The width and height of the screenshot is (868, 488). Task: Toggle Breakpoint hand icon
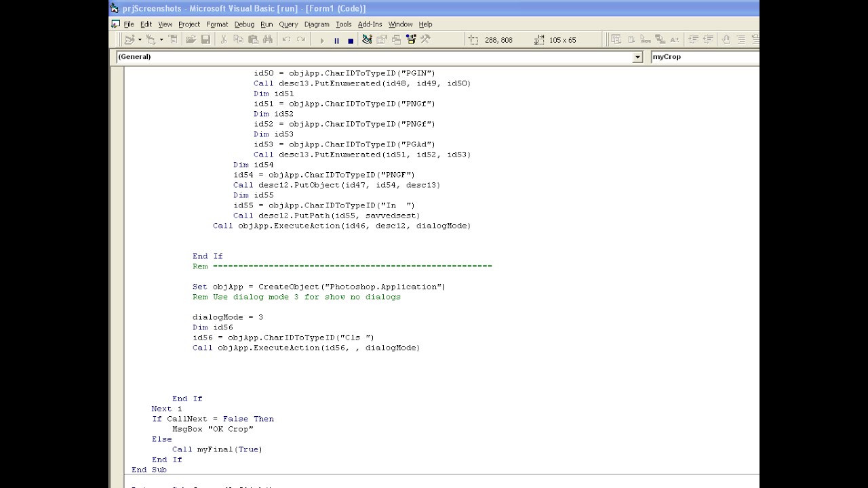[x=726, y=40]
